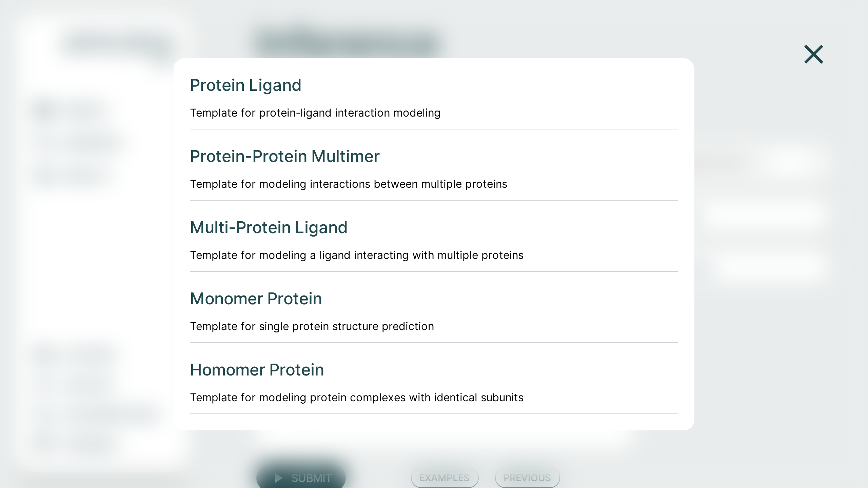Select the Monomer Protein template heading
Screen dimensions: 868x488
(x=256, y=299)
